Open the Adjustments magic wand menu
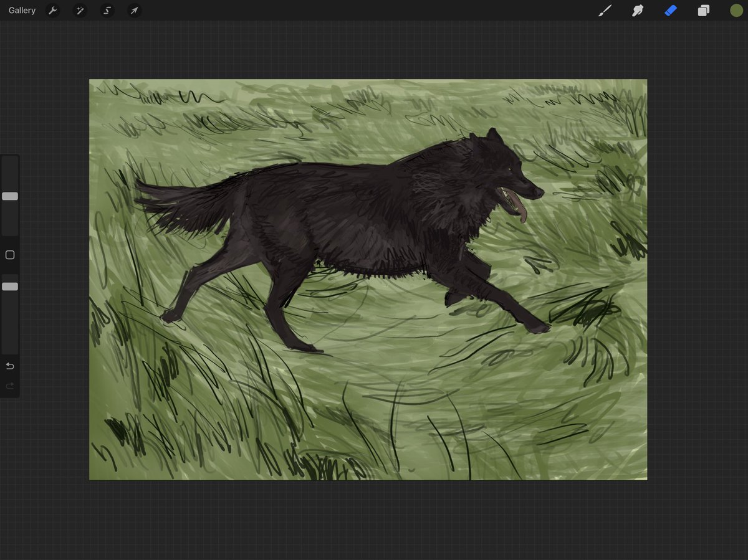 point(80,11)
